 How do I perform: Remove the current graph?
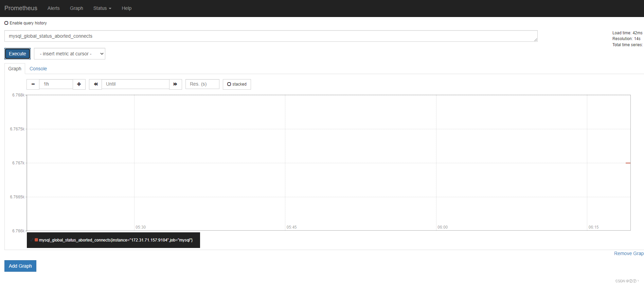point(629,253)
